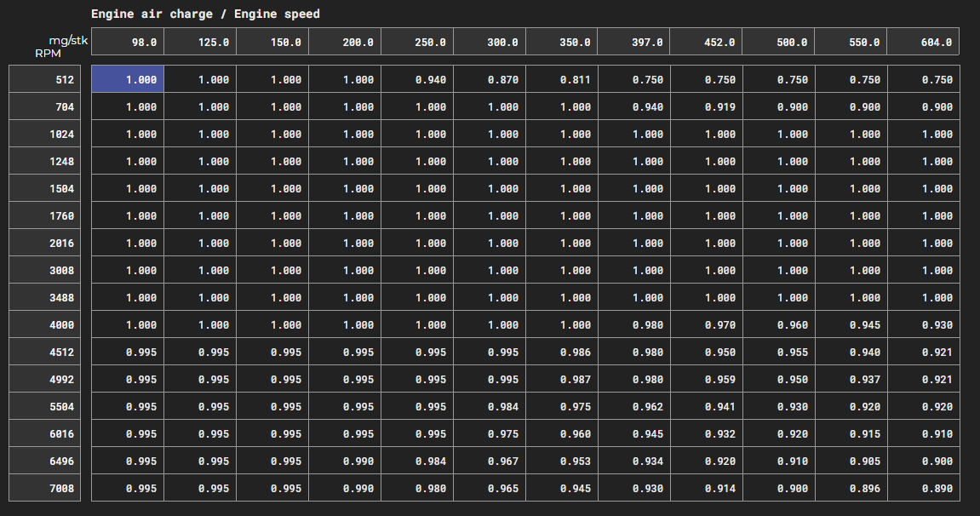Click the 0.962 cell in the 5504 row
This screenshot has width=980, height=516.
(633, 406)
